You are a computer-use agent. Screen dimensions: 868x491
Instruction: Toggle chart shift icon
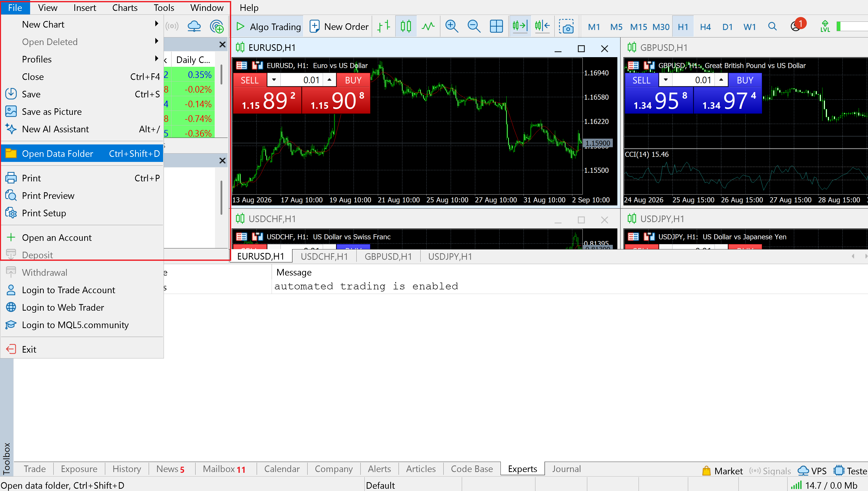pos(542,26)
